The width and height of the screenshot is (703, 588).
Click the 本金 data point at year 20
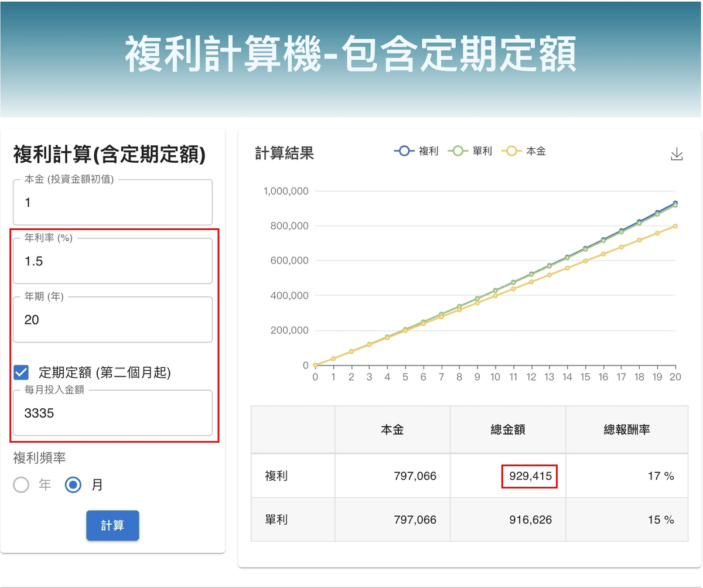coord(675,226)
